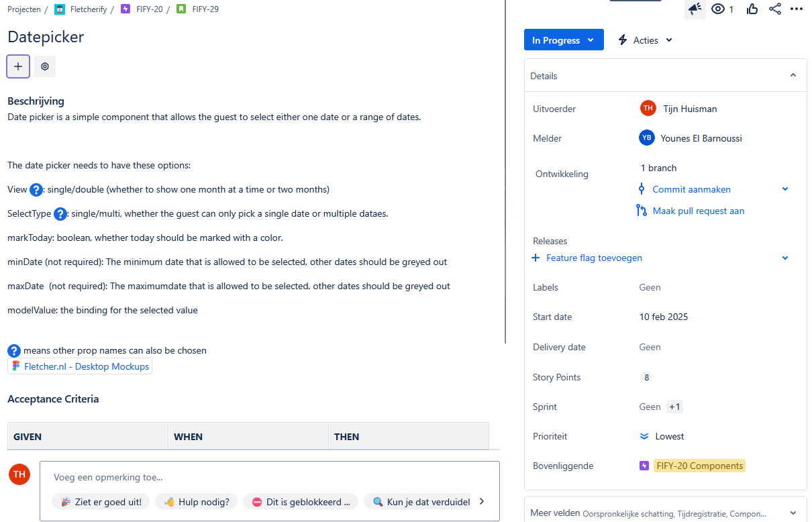Open the Acties dropdown menu
The height and width of the screenshot is (522, 812).
[x=645, y=40]
